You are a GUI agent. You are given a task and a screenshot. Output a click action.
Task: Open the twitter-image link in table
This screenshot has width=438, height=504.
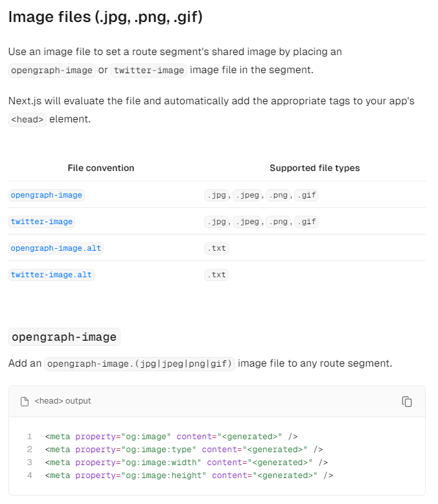(41, 222)
